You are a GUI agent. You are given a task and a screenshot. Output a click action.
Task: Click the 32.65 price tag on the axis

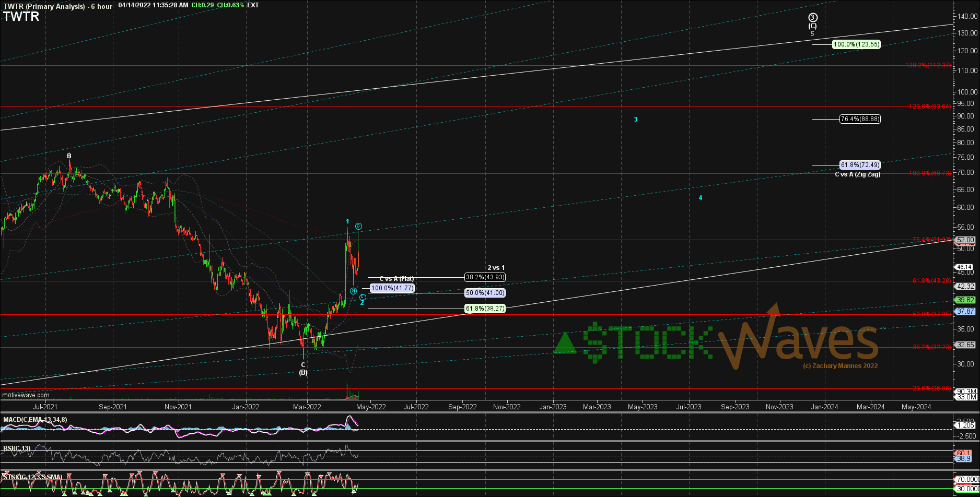pyautogui.click(x=965, y=345)
